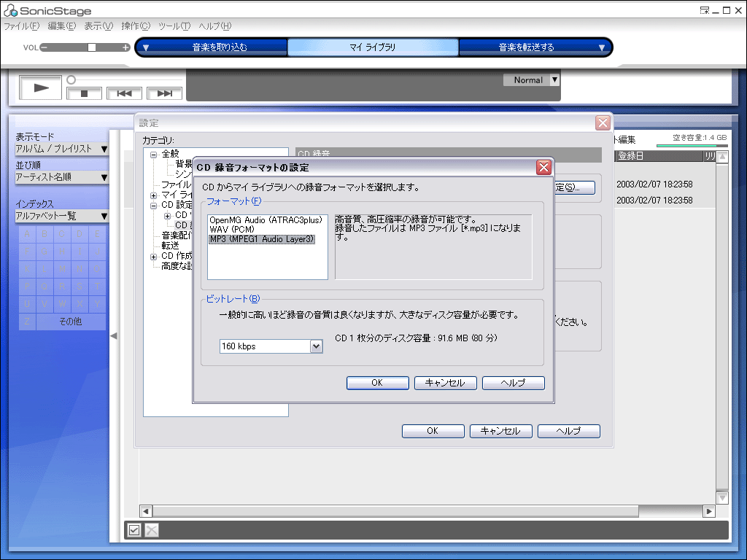Click the Play button in the player
The width and height of the screenshot is (747, 560).
(41, 87)
